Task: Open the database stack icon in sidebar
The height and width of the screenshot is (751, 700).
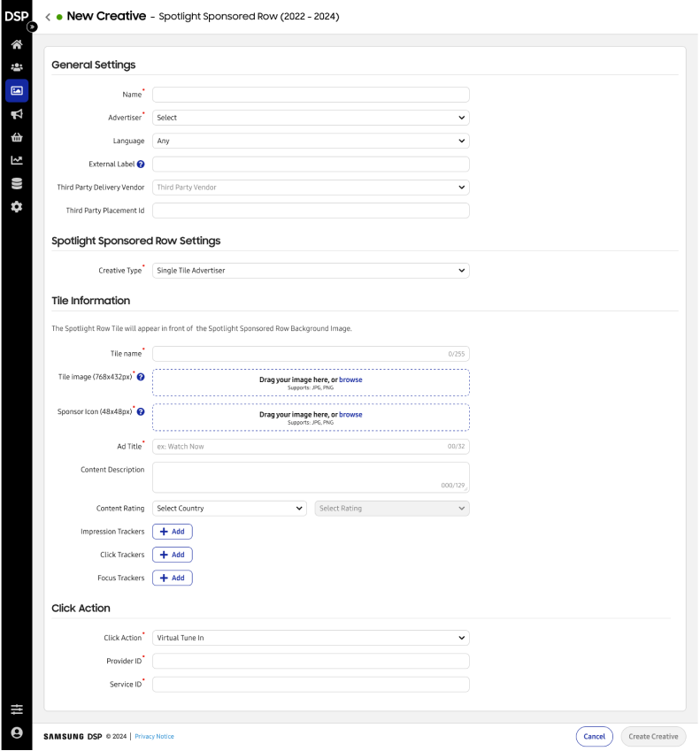Action: point(17,183)
